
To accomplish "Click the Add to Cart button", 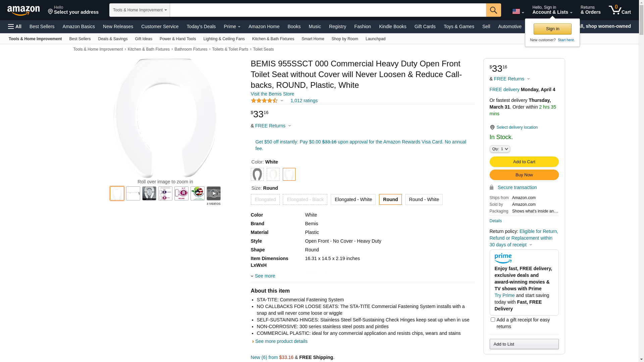I will tap(524, 162).
